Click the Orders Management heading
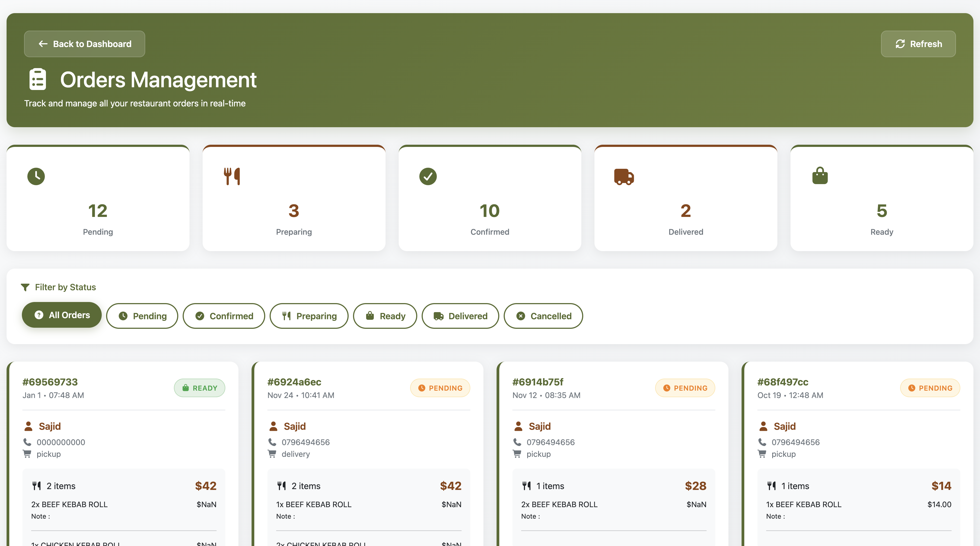The width and height of the screenshot is (980, 546). 158,80
